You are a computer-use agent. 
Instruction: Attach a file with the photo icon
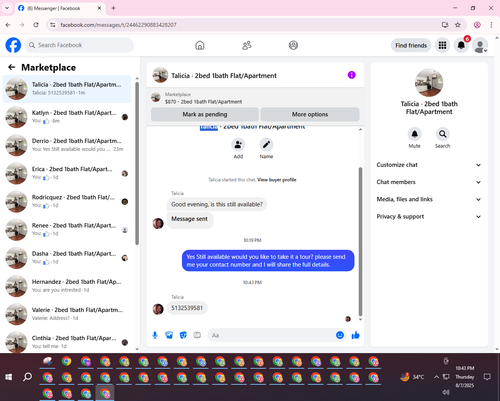[x=169, y=335]
